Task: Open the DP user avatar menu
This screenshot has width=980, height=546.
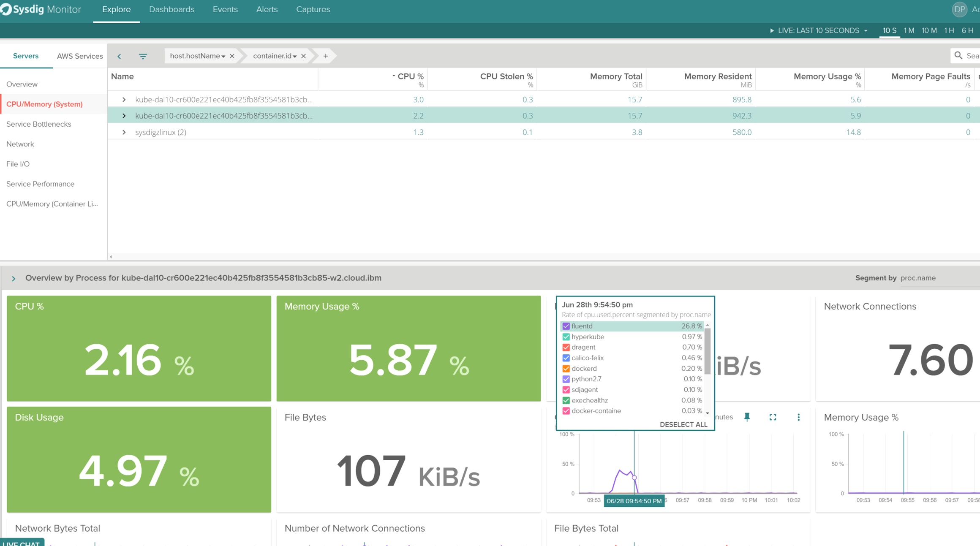Action: pos(959,9)
